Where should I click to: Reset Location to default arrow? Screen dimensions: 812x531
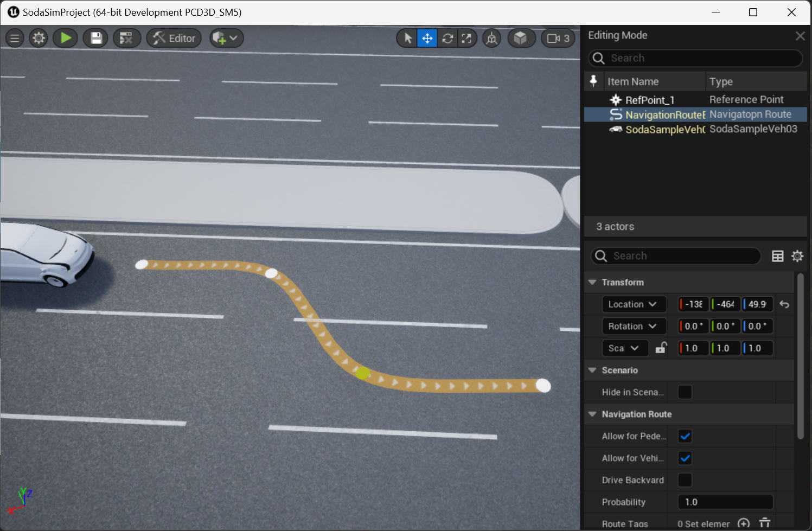coord(784,304)
